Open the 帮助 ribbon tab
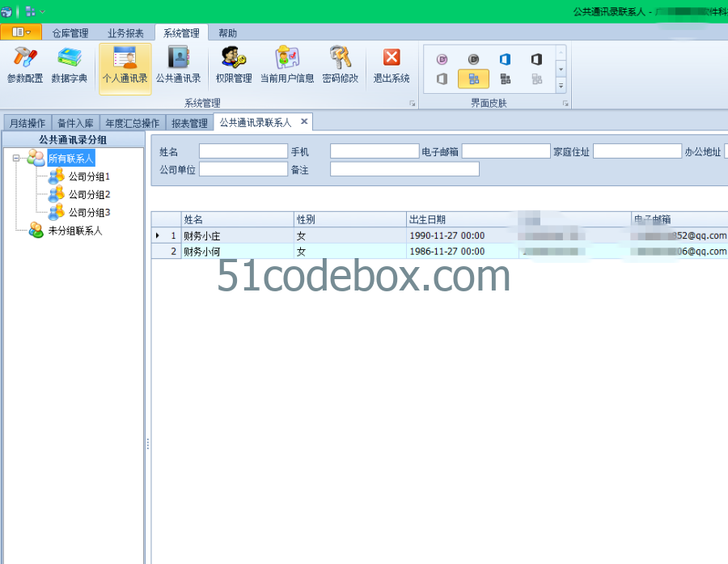This screenshot has height=564, width=728. click(227, 33)
